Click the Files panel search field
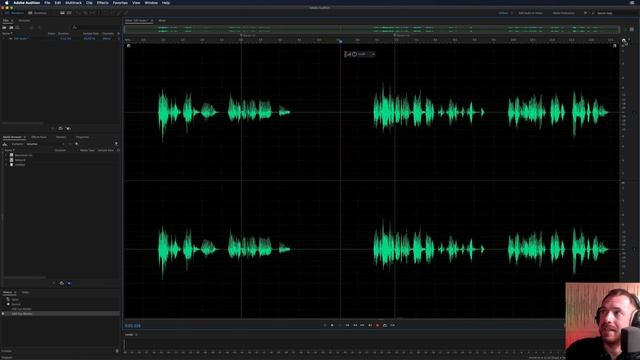640x360 pixels. 97,27
